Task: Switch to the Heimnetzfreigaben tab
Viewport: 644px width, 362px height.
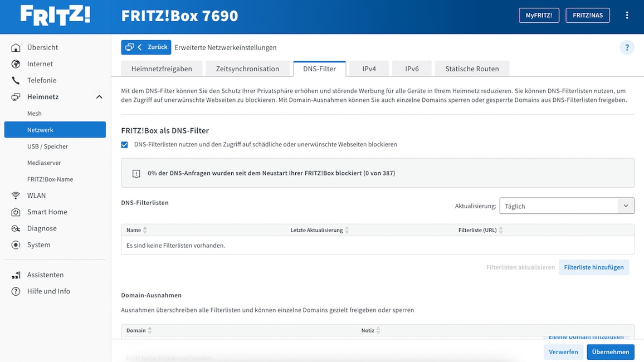Action: pyautogui.click(x=162, y=69)
